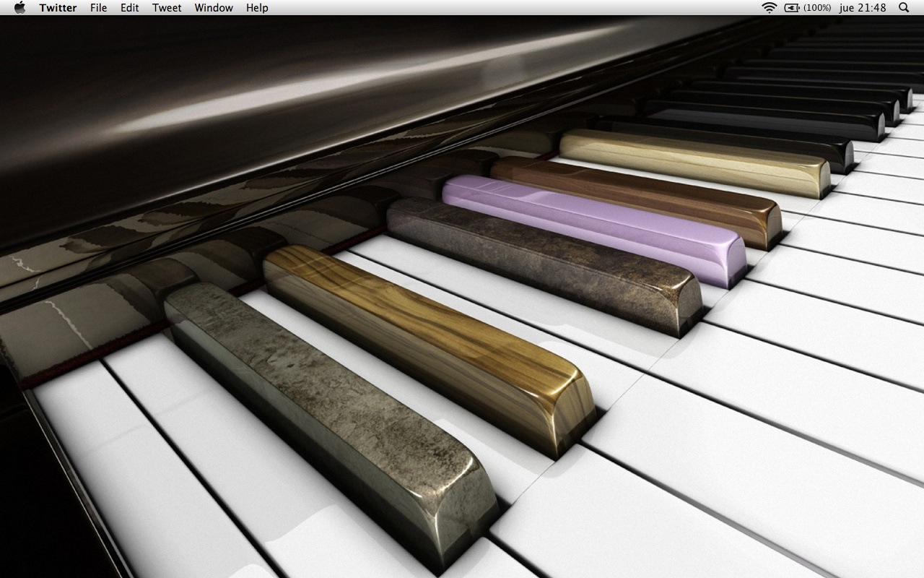Open the Twitter application menu
Image resolution: width=924 pixels, height=578 pixels.
pos(58,7)
